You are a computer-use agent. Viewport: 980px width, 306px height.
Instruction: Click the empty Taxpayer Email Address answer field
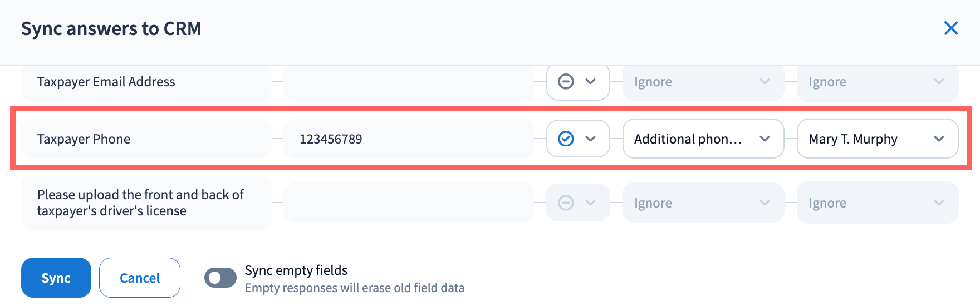(408, 82)
